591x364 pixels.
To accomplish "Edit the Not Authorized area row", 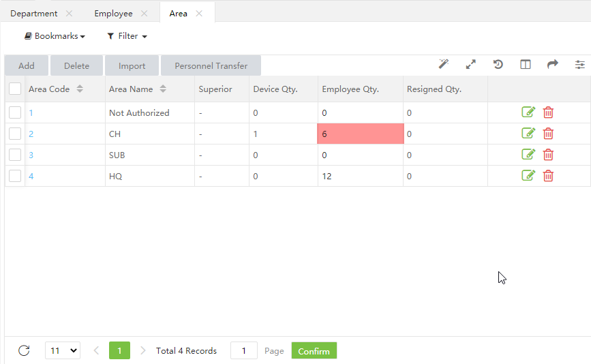I will pyautogui.click(x=528, y=112).
